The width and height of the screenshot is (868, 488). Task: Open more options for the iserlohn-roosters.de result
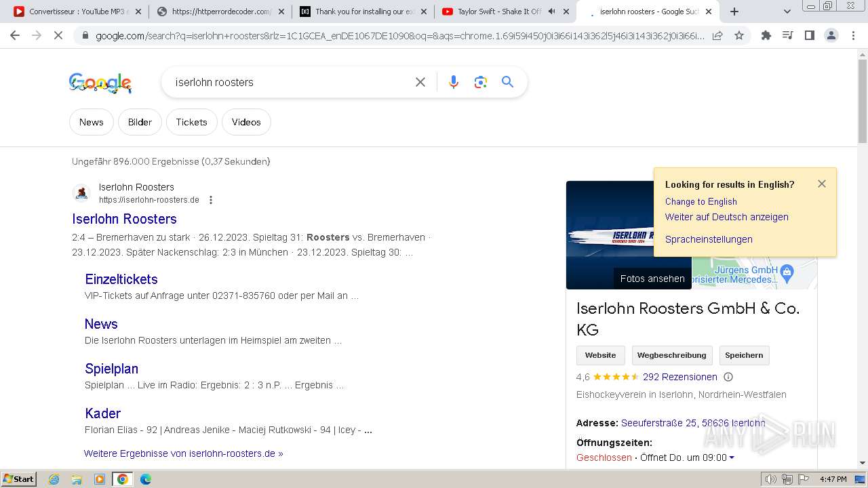pos(211,200)
